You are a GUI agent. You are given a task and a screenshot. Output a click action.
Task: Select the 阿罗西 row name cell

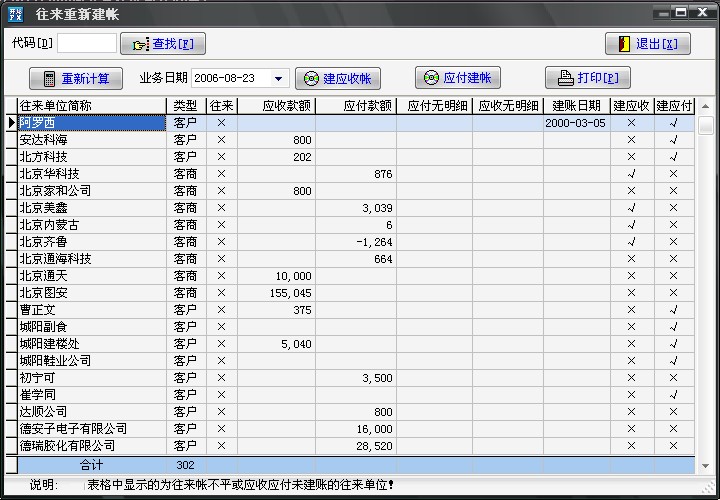click(x=92, y=123)
